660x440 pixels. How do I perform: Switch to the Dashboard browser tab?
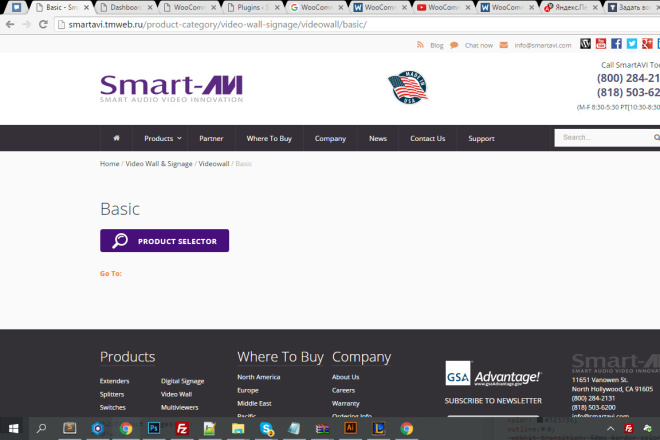125,7
